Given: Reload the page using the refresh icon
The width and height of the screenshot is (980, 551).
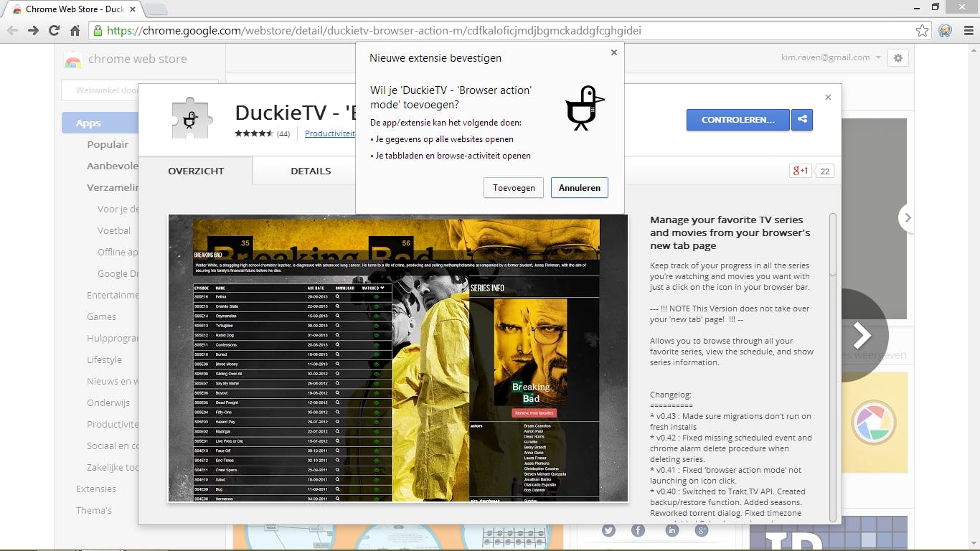Looking at the screenshot, I should pos(54,30).
